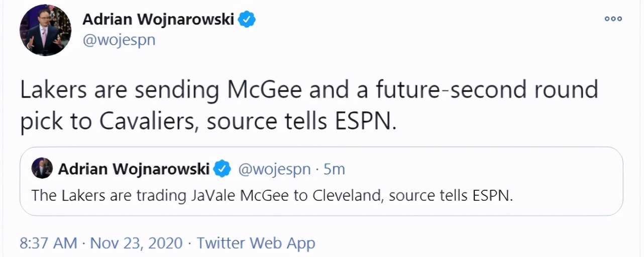Click the 8:37 AM tweet timestamp
Image resolution: width=644 pixels, height=257 pixels.
tap(48, 243)
